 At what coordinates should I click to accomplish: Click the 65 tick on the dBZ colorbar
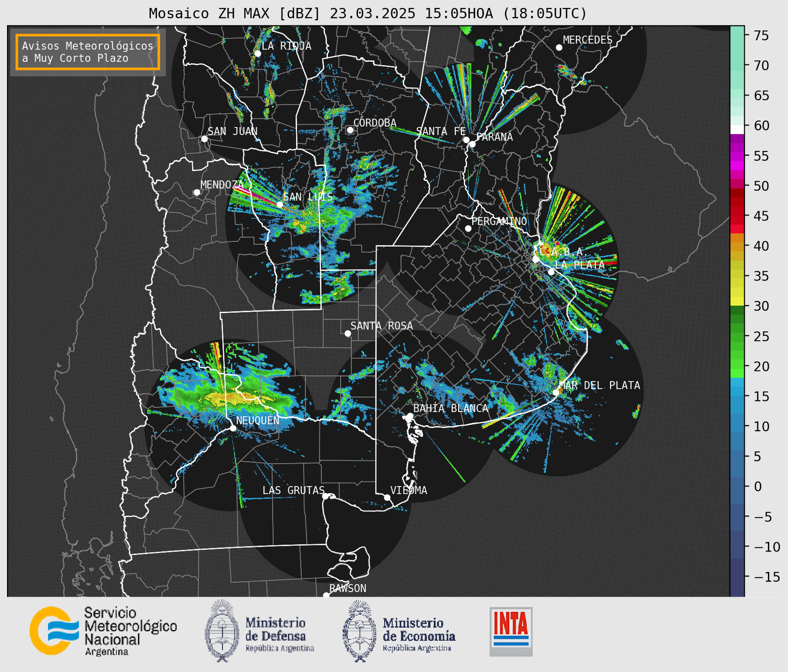761,96
